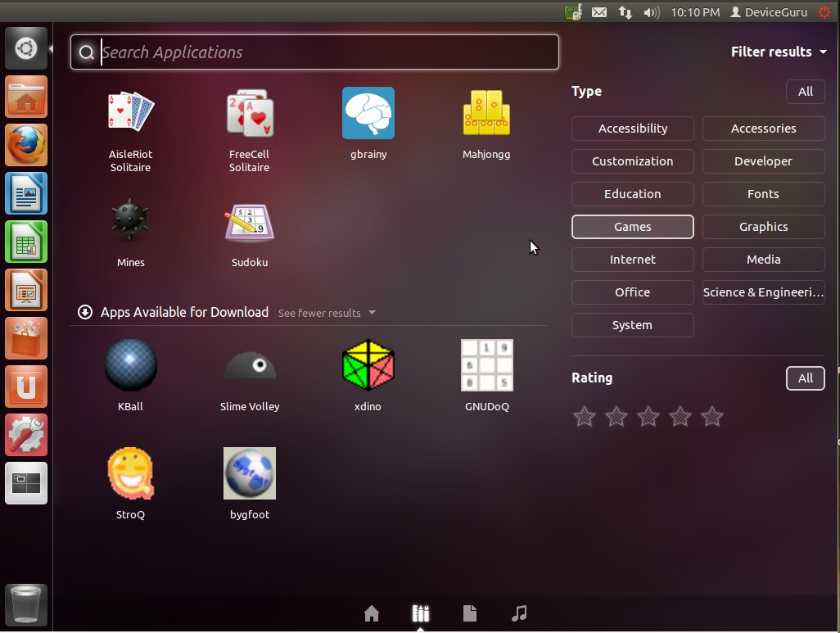Switch to the Files lens
The height and width of the screenshot is (633, 840).
[470, 613]
